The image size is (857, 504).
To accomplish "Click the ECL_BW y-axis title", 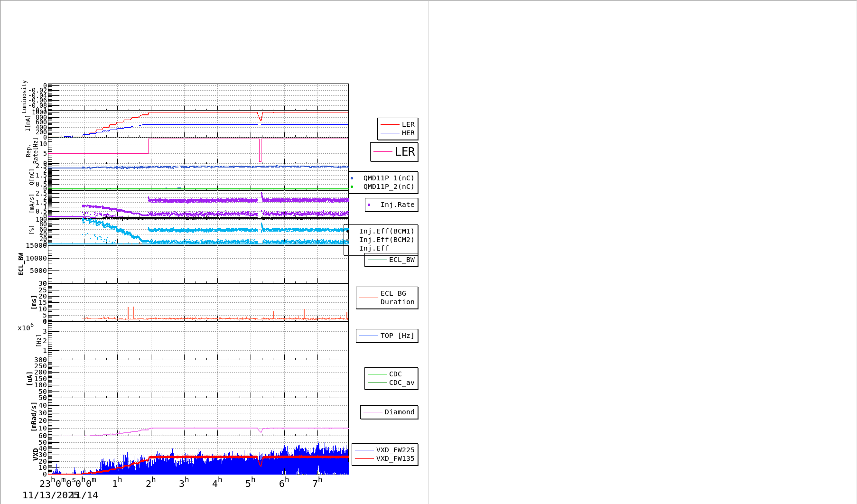I will (21, 264).
